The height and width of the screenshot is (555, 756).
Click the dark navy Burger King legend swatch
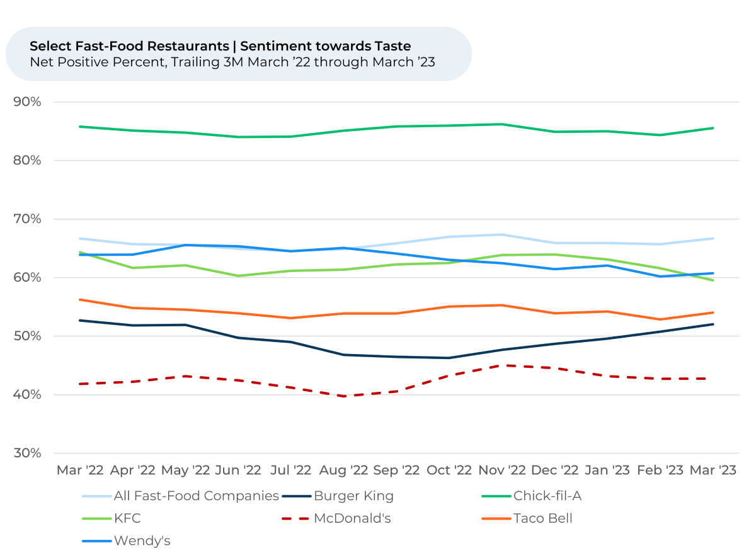click(x=295, y=496)
